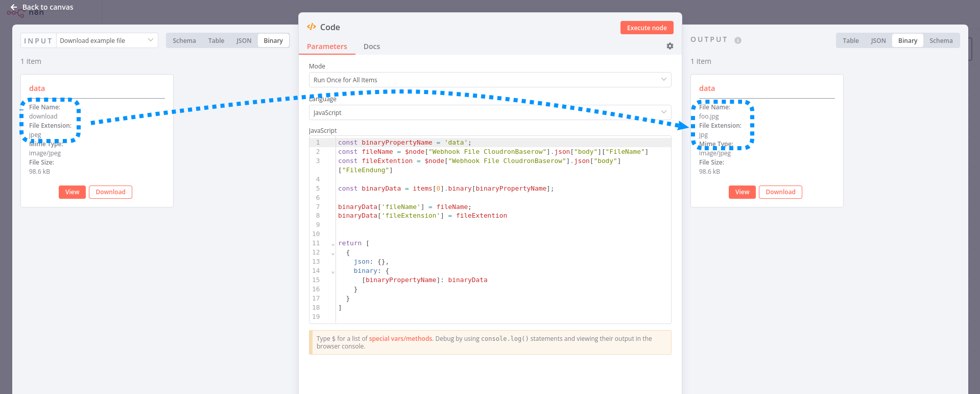This screenshot has height=394, width=980.
Task: Collapse the fold arrow at line 12
Action: coord(333,253)
